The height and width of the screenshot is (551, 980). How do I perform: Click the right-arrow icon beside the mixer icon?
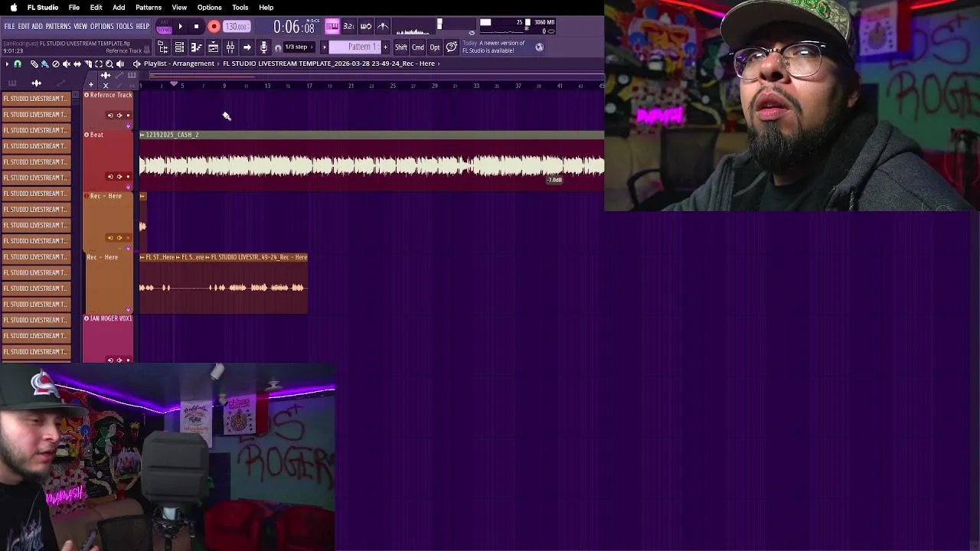coord(247,47)
